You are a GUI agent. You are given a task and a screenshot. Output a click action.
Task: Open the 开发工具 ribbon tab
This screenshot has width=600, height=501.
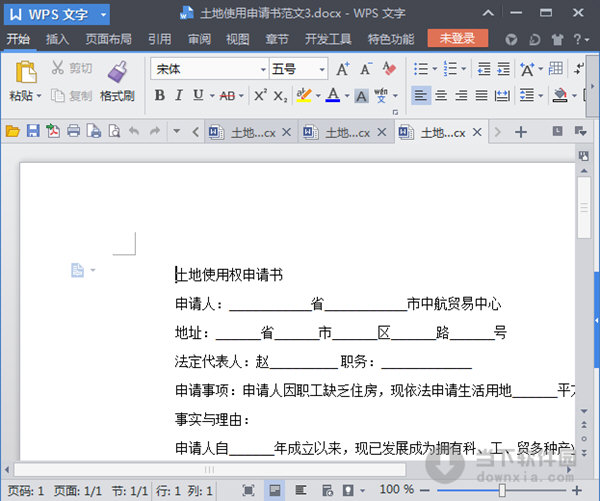[x=328, y=39]
